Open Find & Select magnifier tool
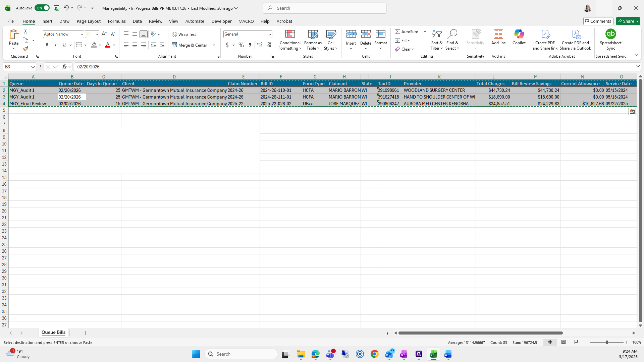Image resolution: width=644 pixels, height=362 pixels. click(452, 34)
